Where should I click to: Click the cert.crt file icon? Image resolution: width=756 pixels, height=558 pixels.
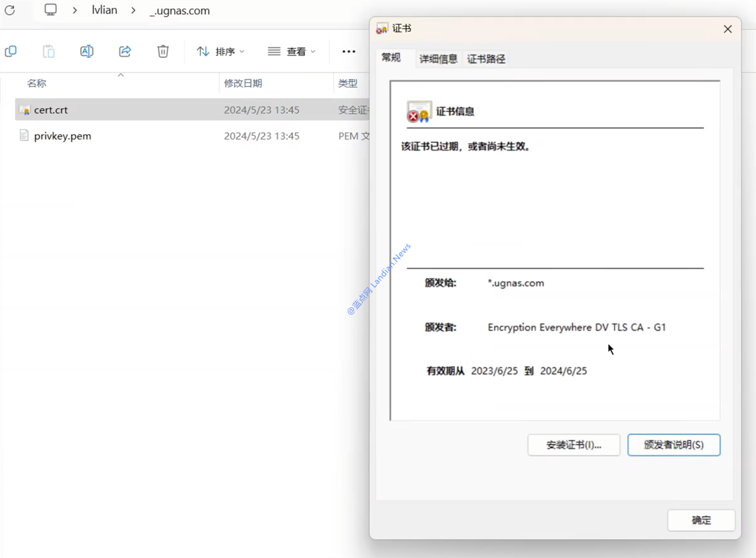coord(24,110)
